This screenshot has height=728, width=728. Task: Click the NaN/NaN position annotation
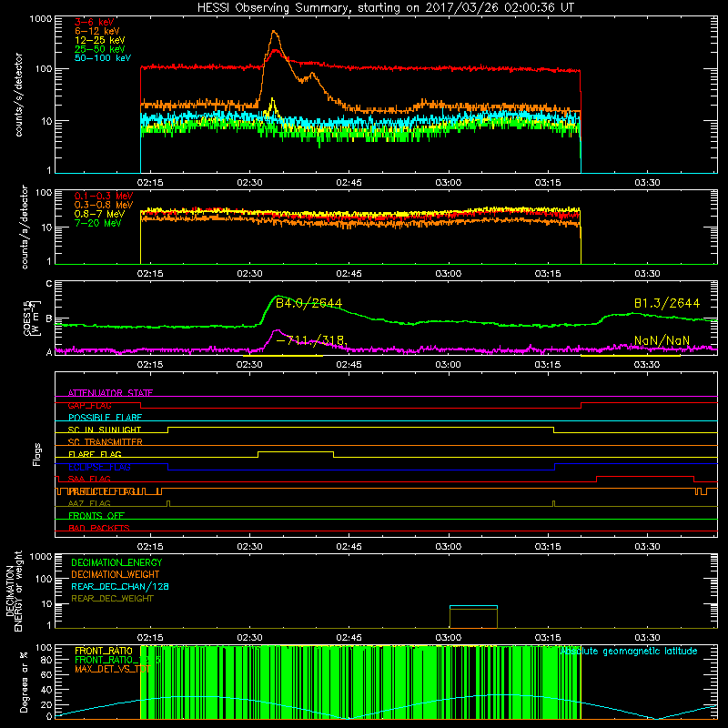662,340
